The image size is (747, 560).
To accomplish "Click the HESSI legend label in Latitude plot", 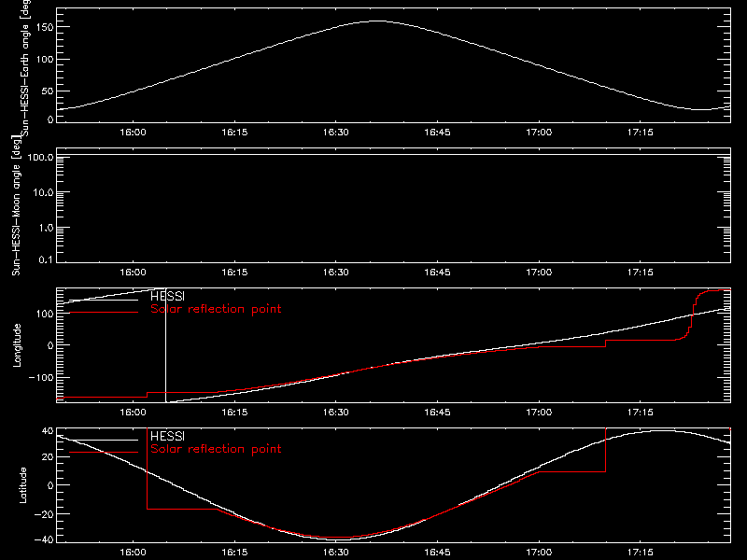I will (x=167, y=436).
